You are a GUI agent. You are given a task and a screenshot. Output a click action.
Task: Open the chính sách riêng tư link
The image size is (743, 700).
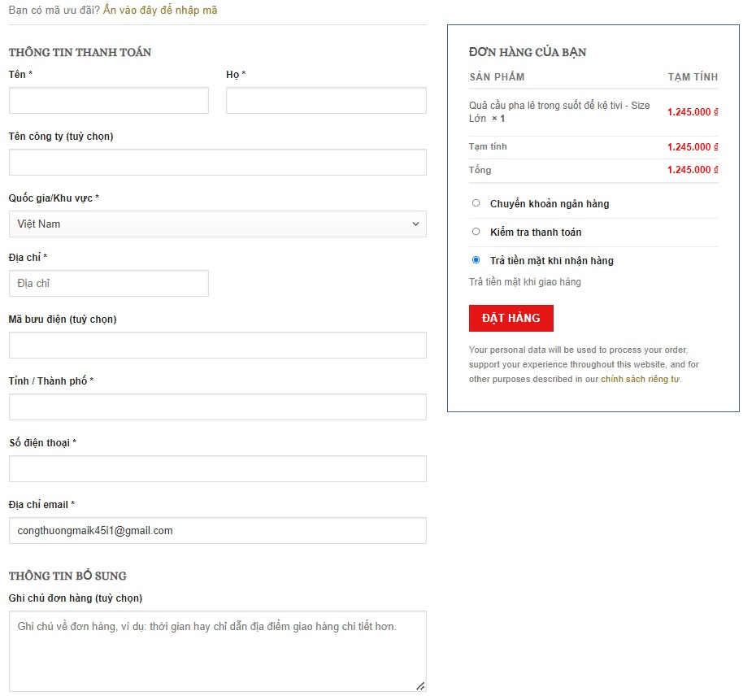(x=640, y=380)
